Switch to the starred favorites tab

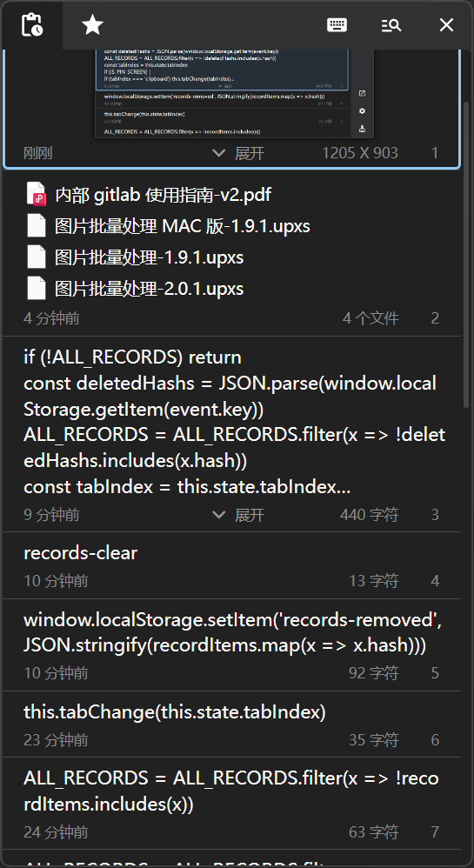[92, 25]
